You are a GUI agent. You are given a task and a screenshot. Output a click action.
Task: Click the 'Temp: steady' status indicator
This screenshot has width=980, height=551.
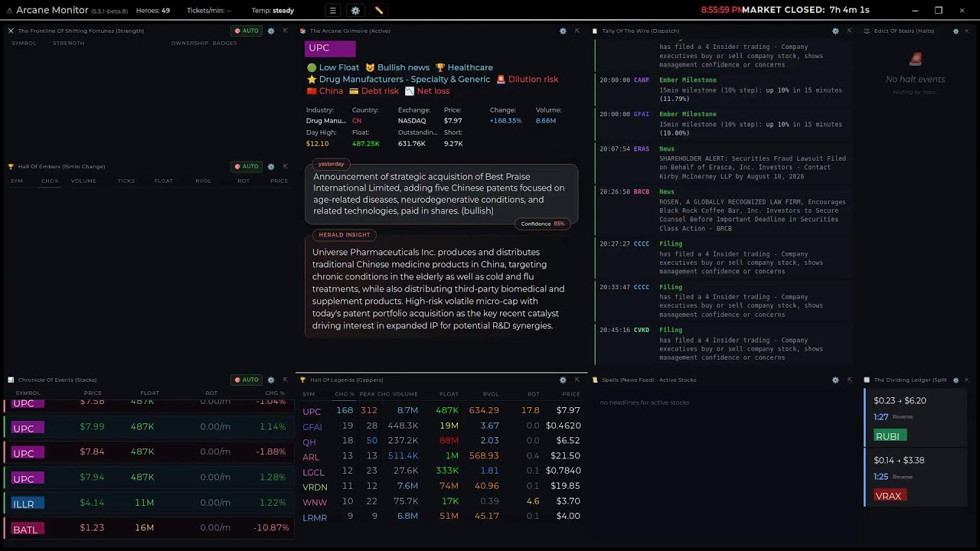point(273,11)
